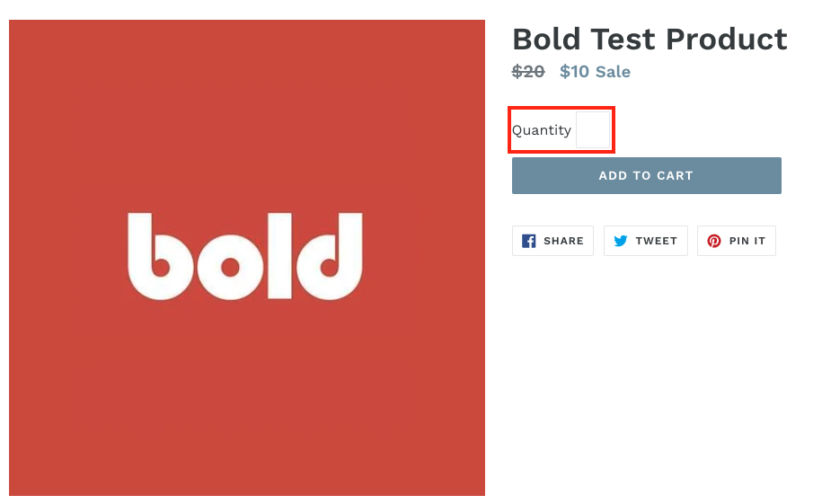The height and width of the screenshot is (504, 822).
Task: Click the Bold Test Product title
Action: point(650,39)
